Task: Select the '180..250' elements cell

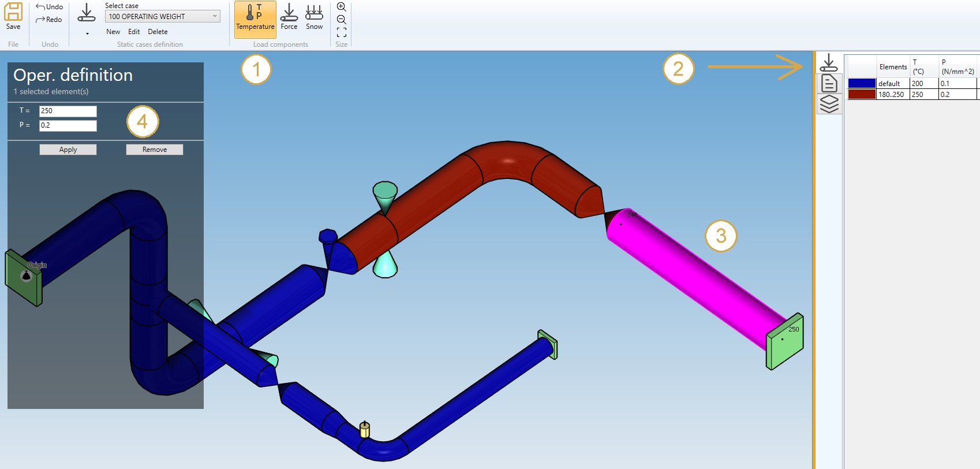Action: pyautogui.click(x=893, y=94)
